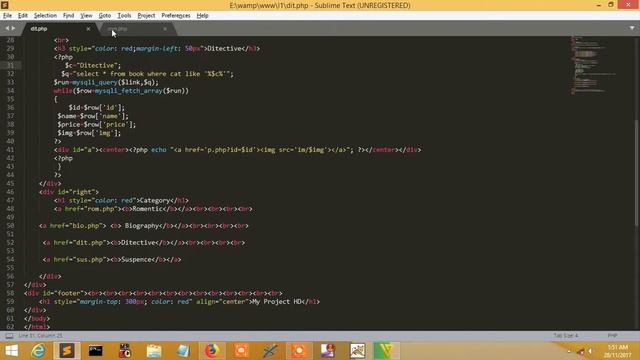Open the Project menu
The image size is (640, 360).
tap(146, 16)
